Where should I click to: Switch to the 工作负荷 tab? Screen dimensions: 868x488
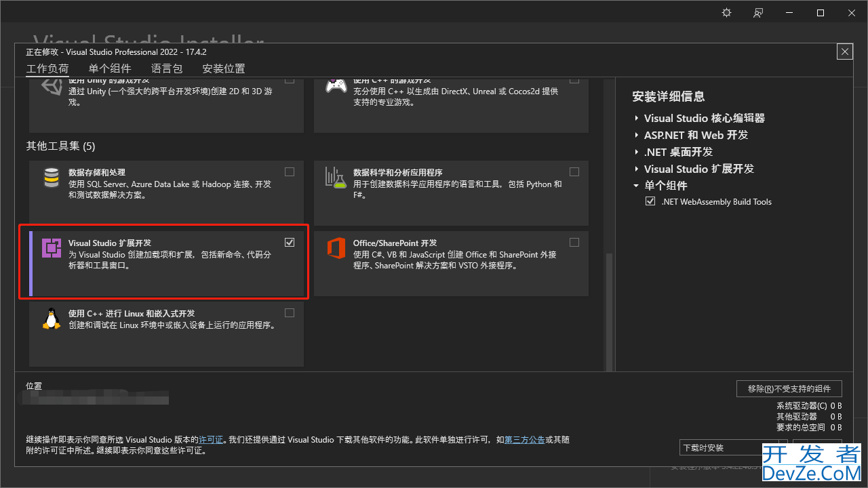coord(47,68)
